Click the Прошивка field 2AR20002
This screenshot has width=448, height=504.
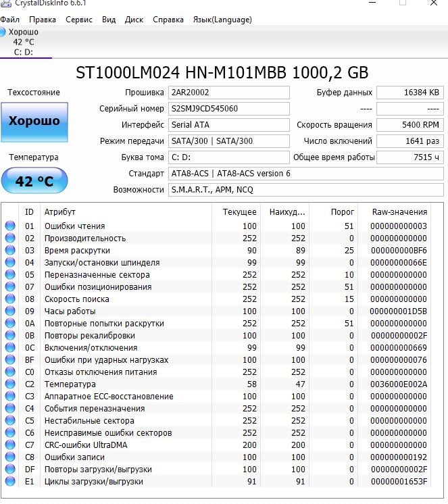tap(228, 93)
